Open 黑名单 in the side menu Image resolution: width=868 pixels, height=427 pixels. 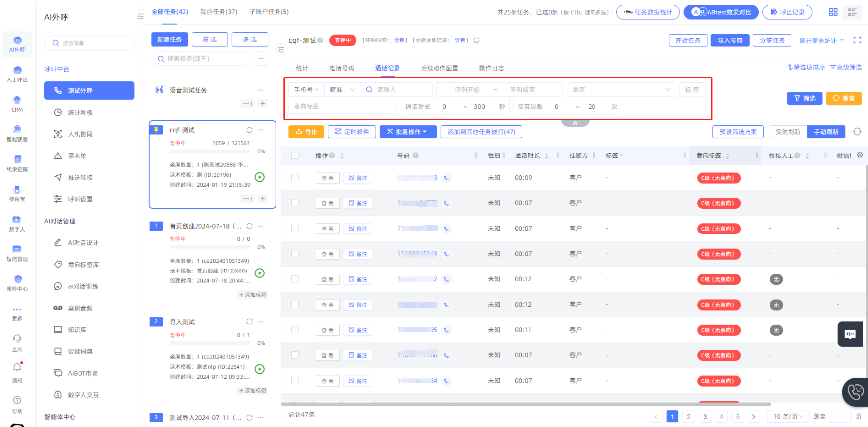77,156
